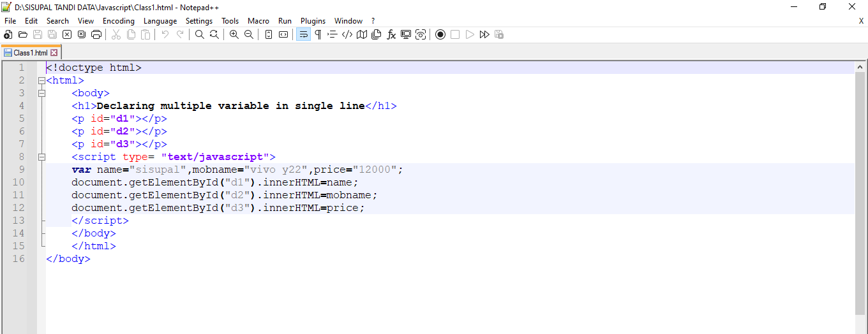This screenshot has width=868, height=334.
Task: Toggle Word Wrap in the toolbar
Action: click(303, 34)
